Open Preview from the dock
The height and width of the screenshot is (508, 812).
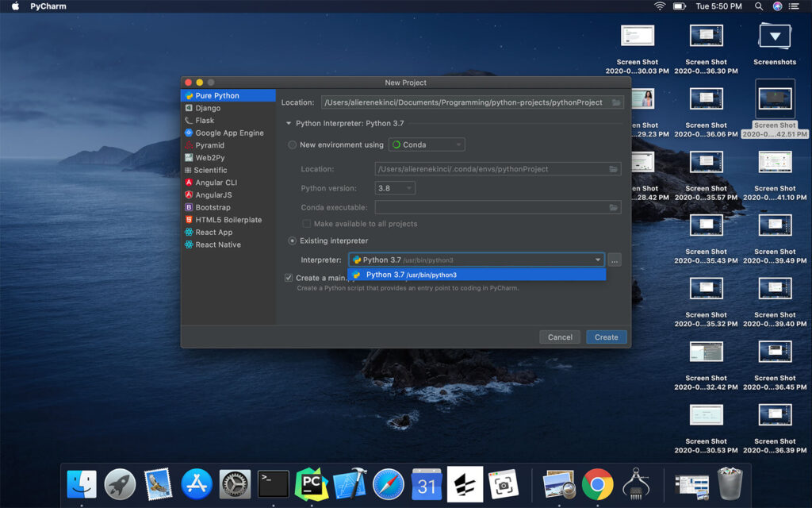pos(559,485)
